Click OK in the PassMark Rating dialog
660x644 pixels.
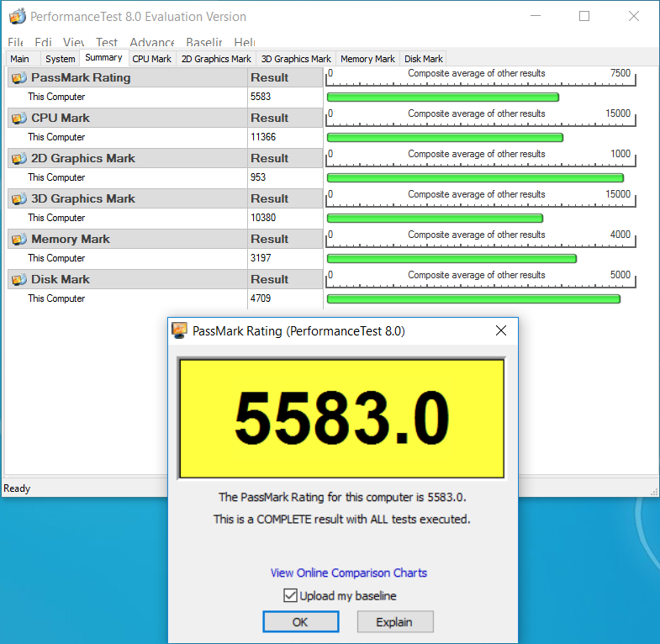pos(300,621)
